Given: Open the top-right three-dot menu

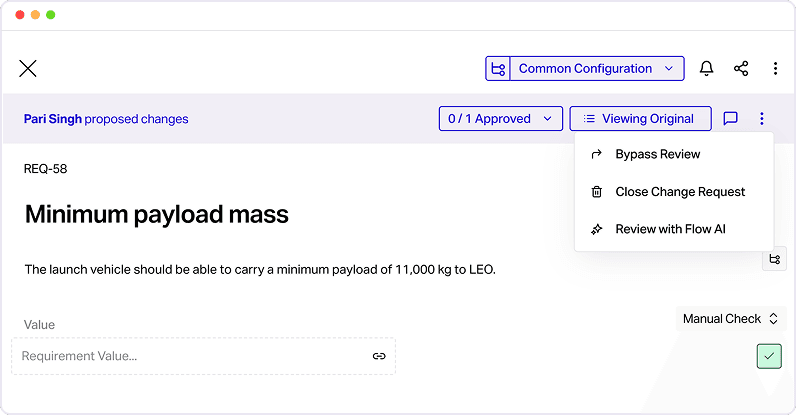Looking at the screenshot, I should point(775,69).
